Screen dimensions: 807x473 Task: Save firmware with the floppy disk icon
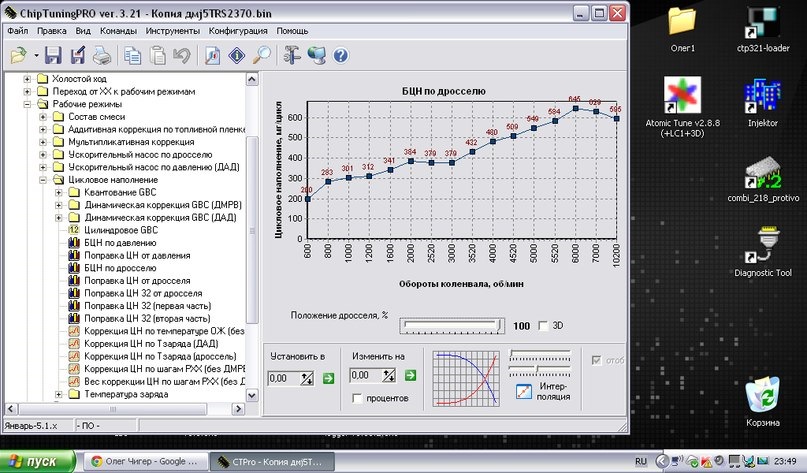click(x=53, y=55)
